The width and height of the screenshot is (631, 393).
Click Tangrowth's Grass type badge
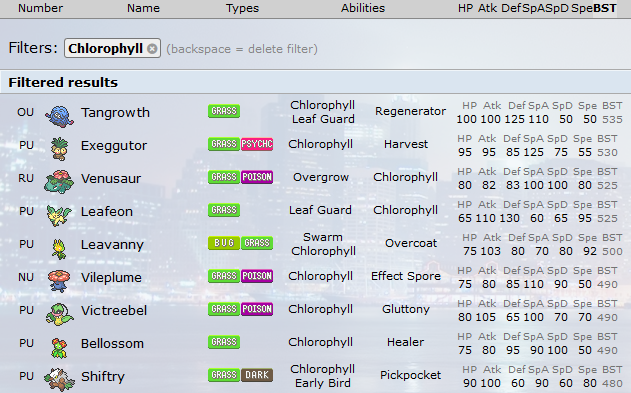coord(224,111)
